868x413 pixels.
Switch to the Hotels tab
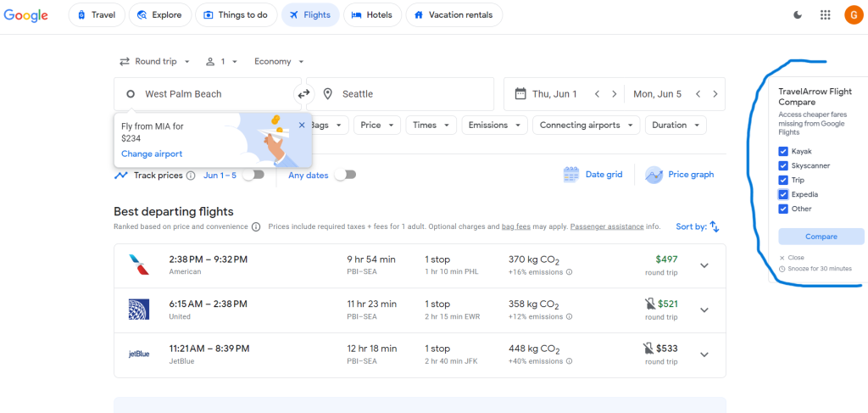click(371, 14)
